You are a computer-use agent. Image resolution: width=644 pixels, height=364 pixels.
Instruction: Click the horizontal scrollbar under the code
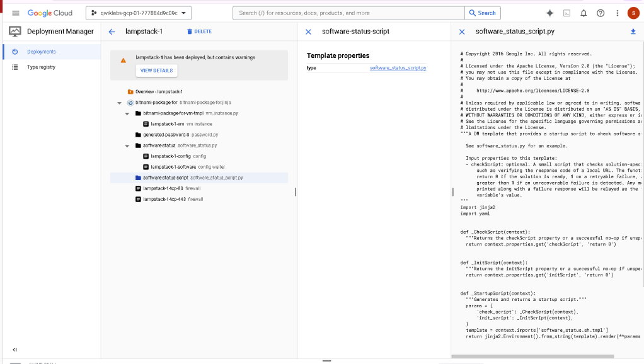pyautogui.click(x=532, y=356)
